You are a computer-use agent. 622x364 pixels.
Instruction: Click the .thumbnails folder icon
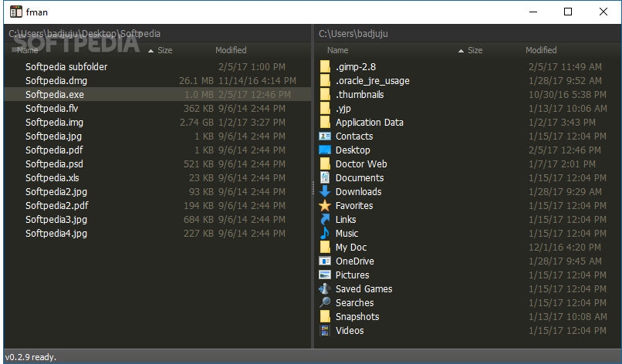click(325, 94)
